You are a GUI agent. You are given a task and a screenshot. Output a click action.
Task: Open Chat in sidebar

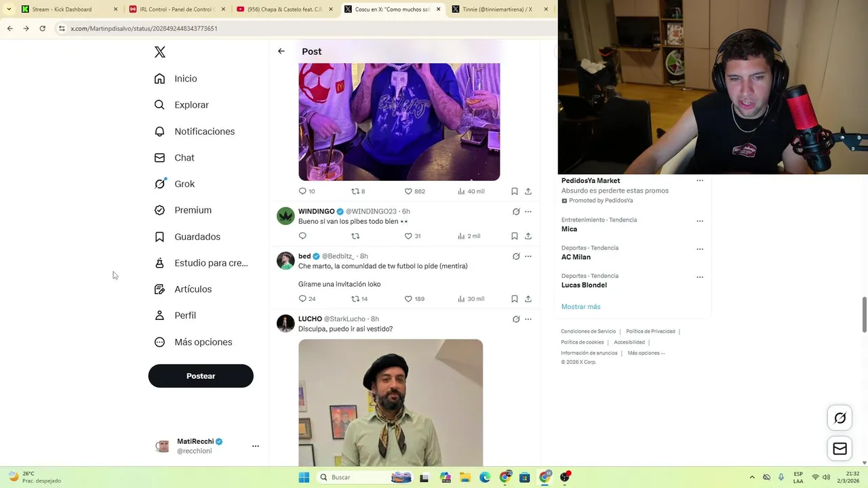174,158
